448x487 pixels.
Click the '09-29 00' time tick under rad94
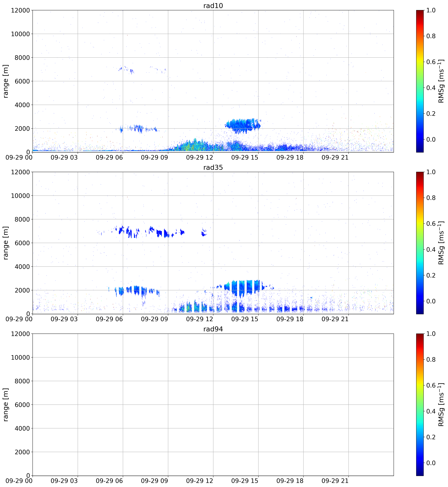19,481
